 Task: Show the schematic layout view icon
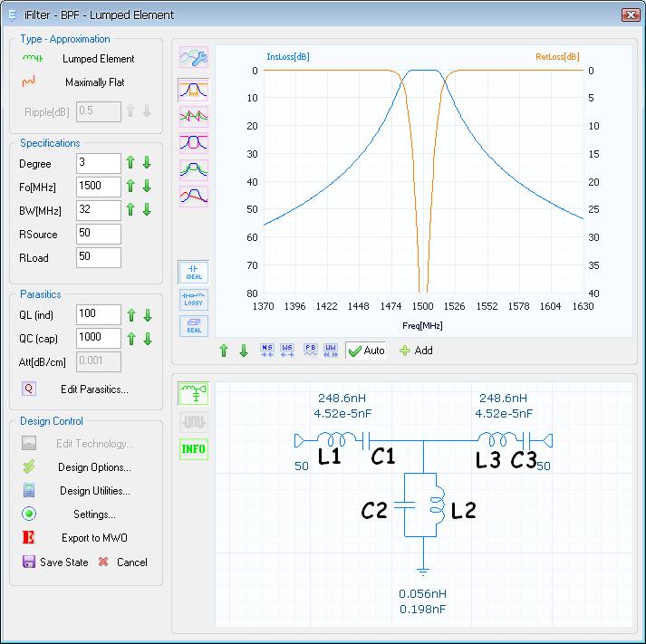point(193,393)
